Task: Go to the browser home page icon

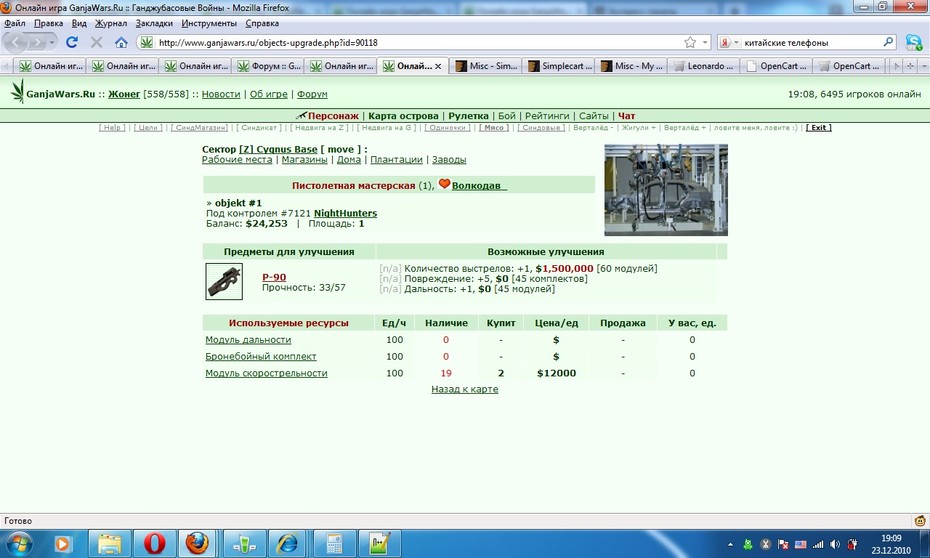Action: [121, 42]
